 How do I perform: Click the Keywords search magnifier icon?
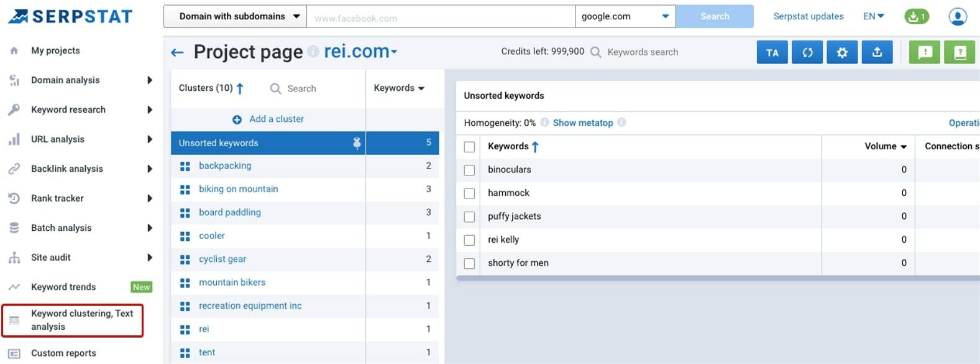point(595,52)
